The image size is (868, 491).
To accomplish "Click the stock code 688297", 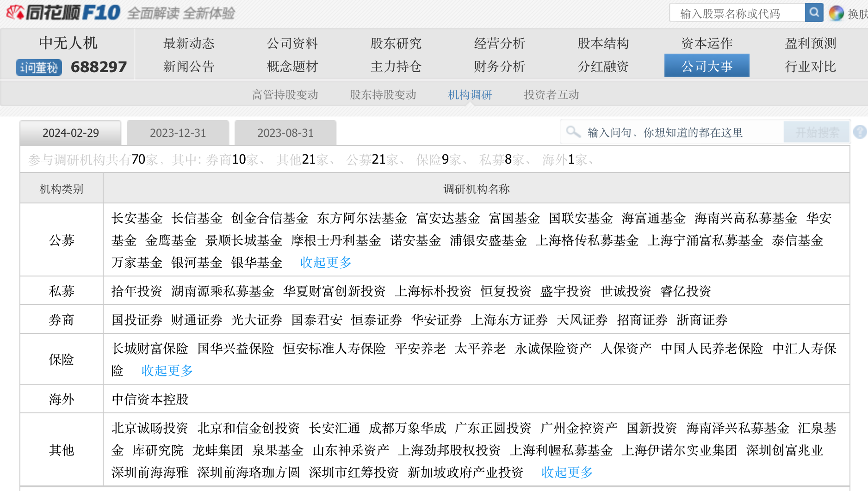I will 99,68.
